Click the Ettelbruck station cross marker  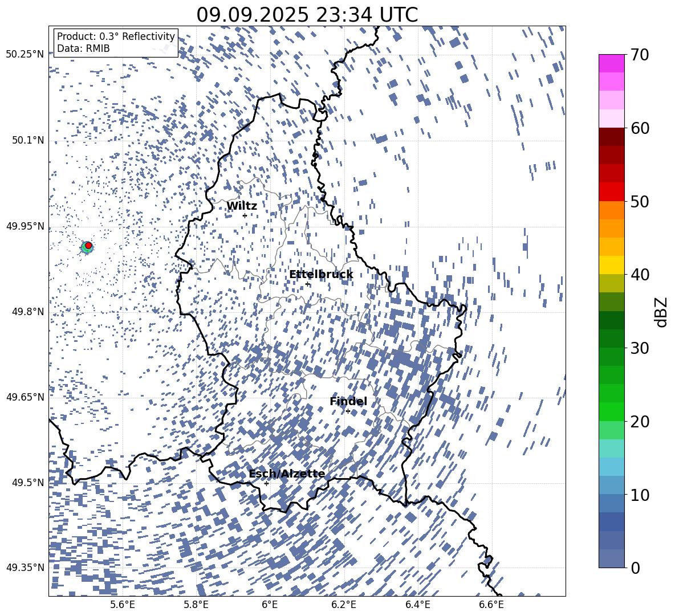(x=307, y=284)
